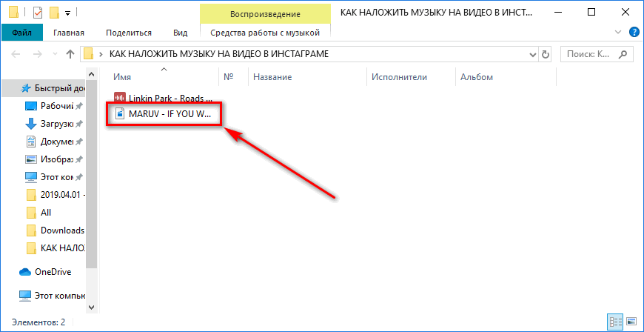Image resolution: width=644 pixels, height=332 pixels.
Task: Click the Refresh address bar button
Action: (546, 54)
